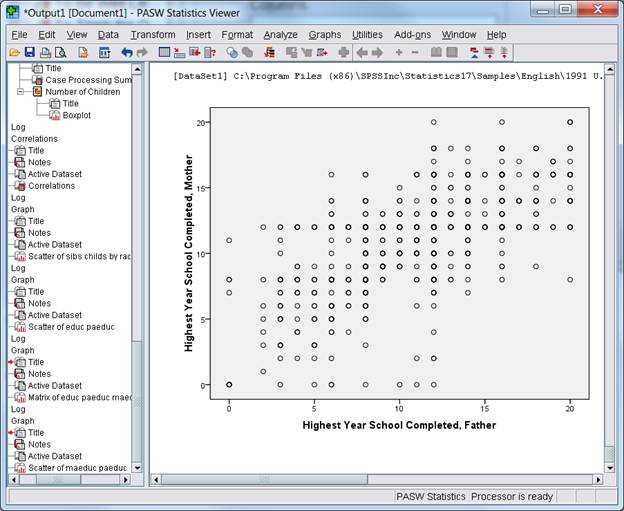Click the Designate Window plus icon
This screenshot has width=624, height=511.
343,52
